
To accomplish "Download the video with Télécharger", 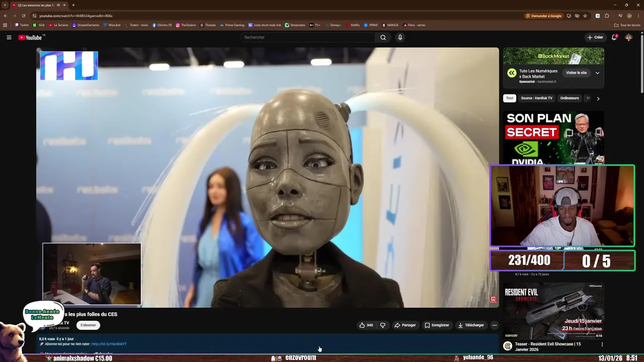I will click(471, 325).
